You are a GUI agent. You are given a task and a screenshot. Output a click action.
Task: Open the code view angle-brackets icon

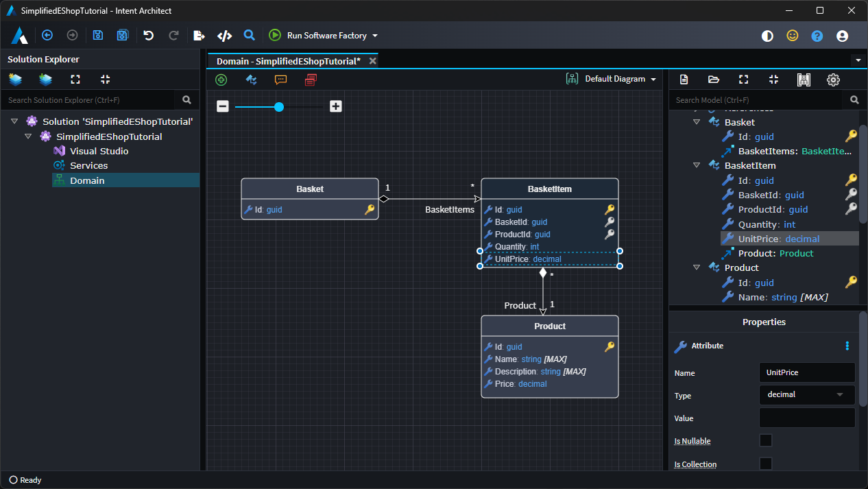click(224, 36)
